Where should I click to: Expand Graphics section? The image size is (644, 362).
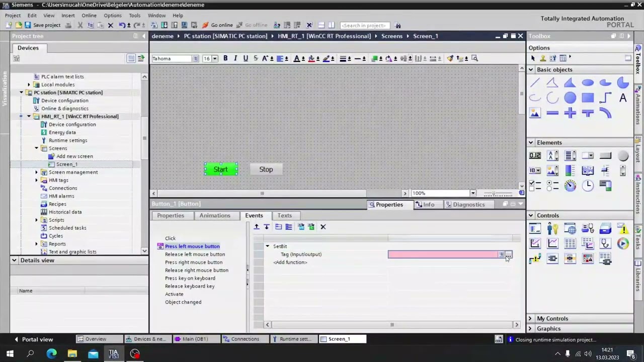coord(530,329)
